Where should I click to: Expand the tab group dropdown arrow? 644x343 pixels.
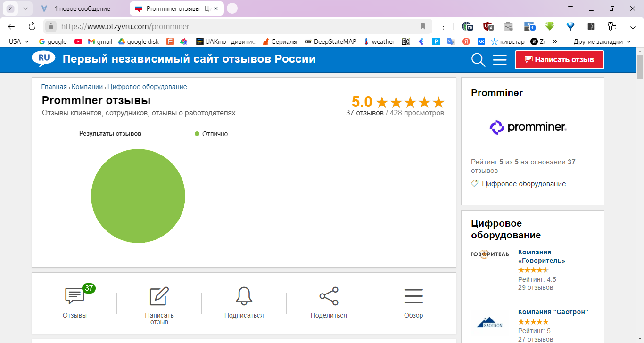tap(25, 8)
